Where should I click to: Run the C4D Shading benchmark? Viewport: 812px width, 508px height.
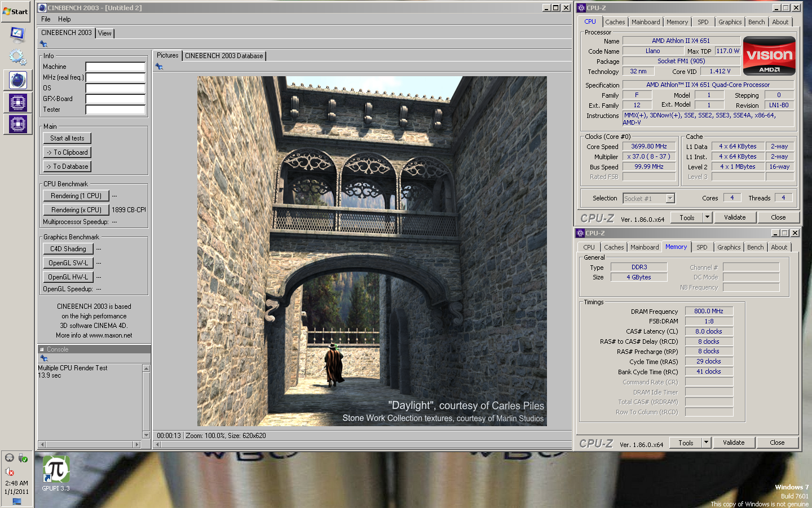(x=68, y=249)
